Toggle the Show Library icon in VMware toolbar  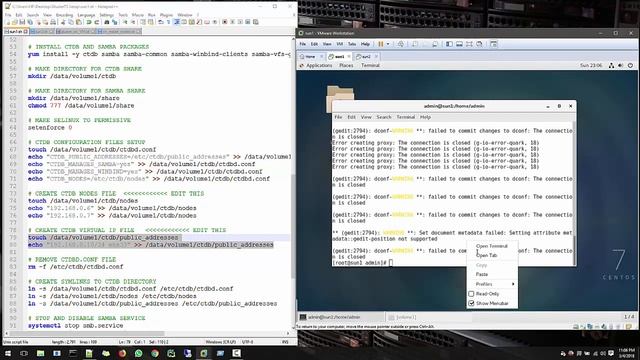(x=449, y=44)
